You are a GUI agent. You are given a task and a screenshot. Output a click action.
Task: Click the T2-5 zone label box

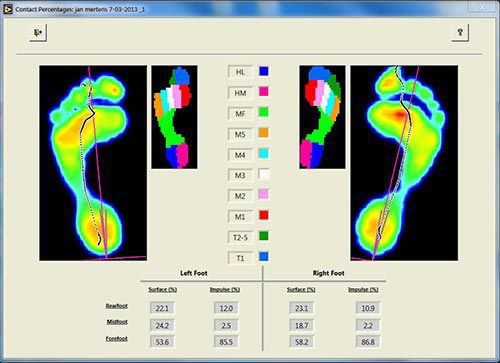240,237
